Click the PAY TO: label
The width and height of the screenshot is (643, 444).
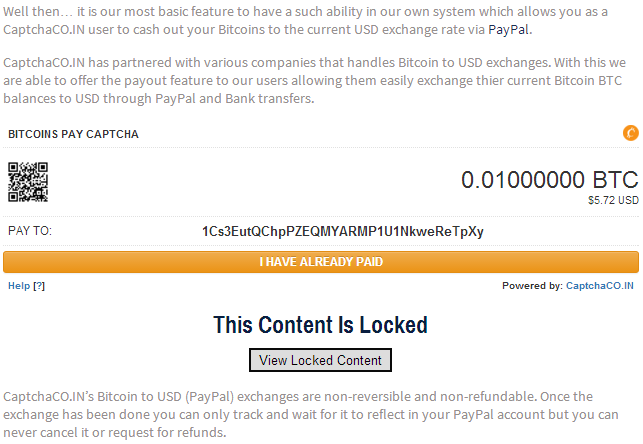(x=30, y=231)
